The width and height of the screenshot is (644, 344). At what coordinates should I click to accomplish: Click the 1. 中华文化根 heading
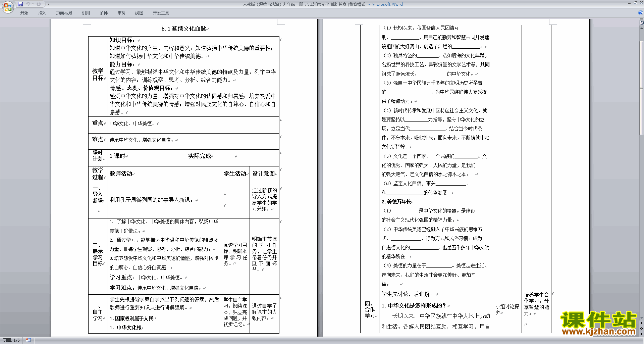click(x=126, y=328)
